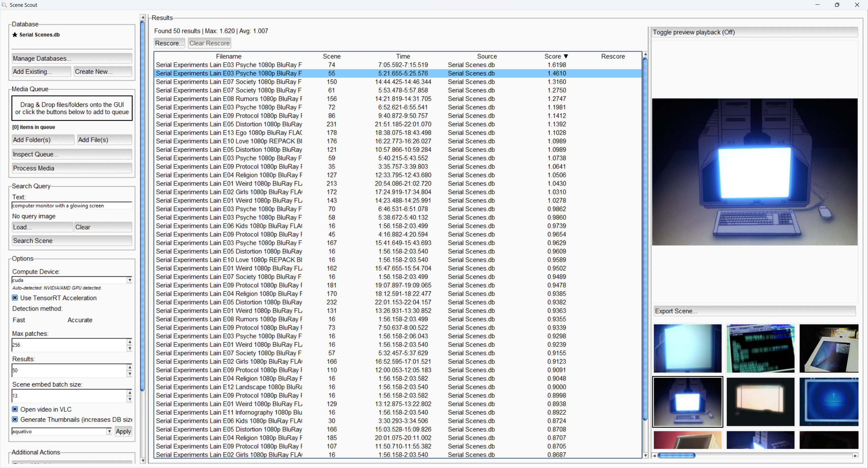868x468 pixels.
Task: Click the results list scroll-down arrow
Action: pos(645,455)
